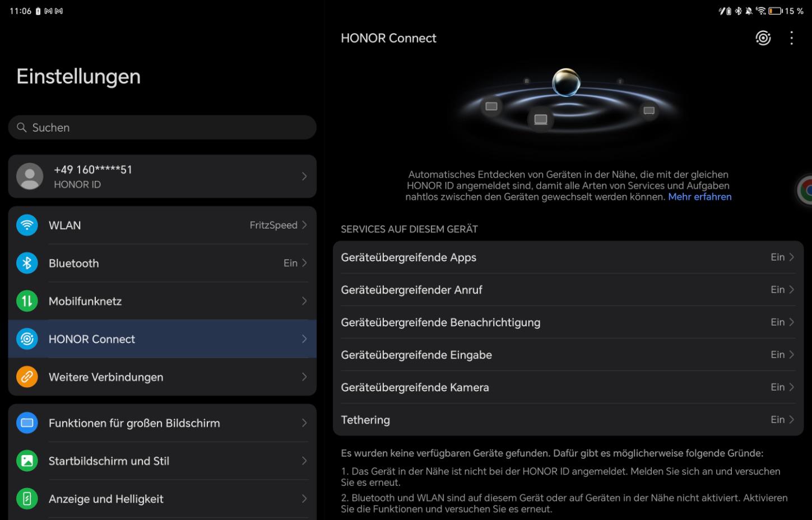Tap the HONOR Connect sidebar icon
The width and height of the screenshot is (812, 520).
tap(27, 339)
